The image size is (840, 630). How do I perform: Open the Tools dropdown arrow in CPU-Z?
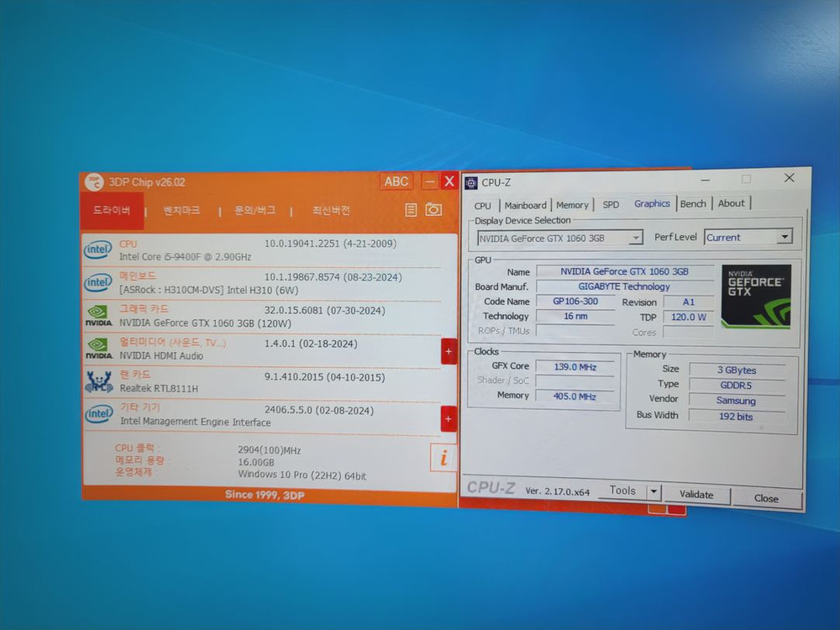click(x=654, y=491)
